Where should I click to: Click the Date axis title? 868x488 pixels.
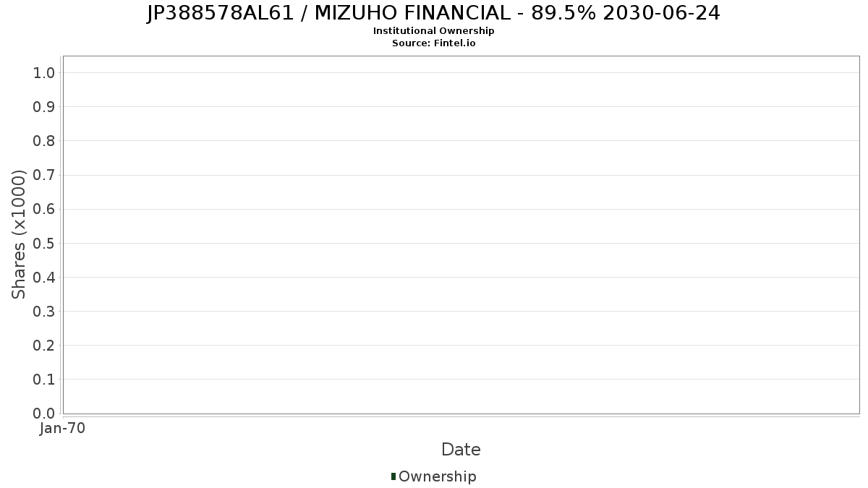coord(461,450)
